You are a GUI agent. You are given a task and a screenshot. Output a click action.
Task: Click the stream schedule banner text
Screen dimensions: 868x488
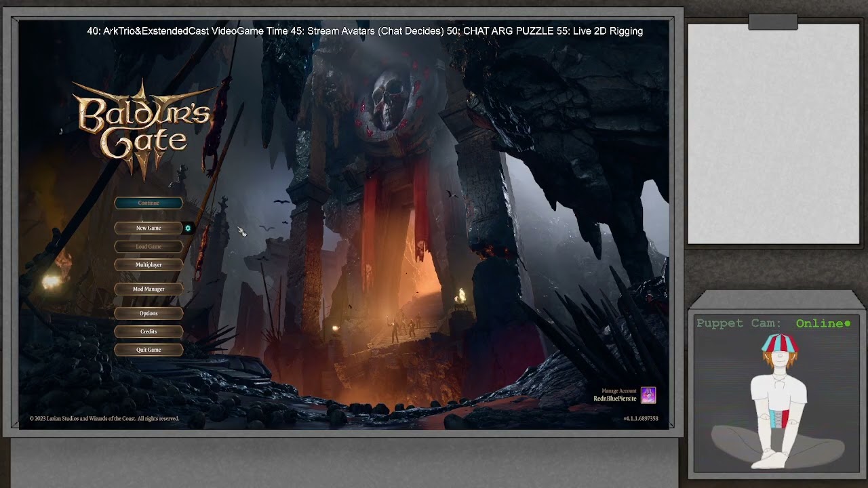pyautogui.click(x=365, y=31)
